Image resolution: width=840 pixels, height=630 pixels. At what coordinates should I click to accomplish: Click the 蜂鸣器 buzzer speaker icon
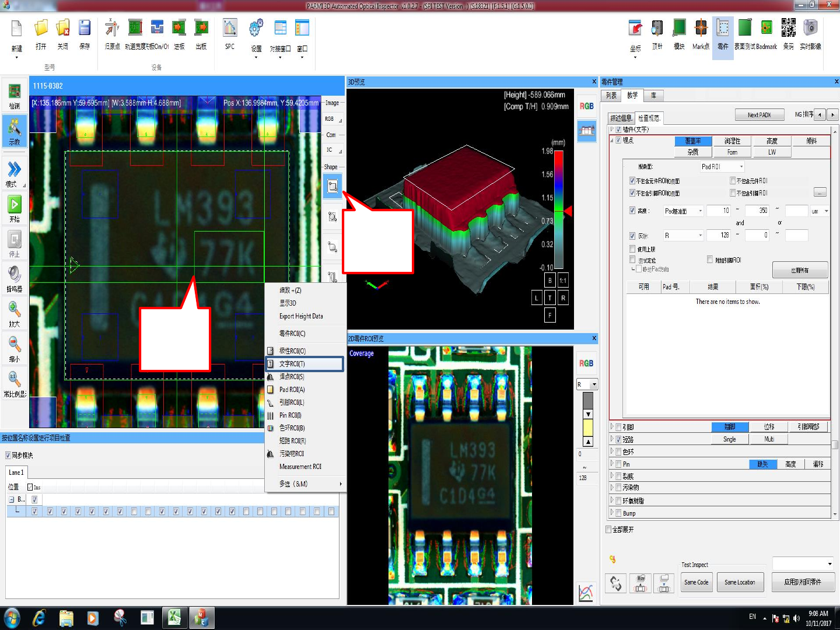(15, 274)
